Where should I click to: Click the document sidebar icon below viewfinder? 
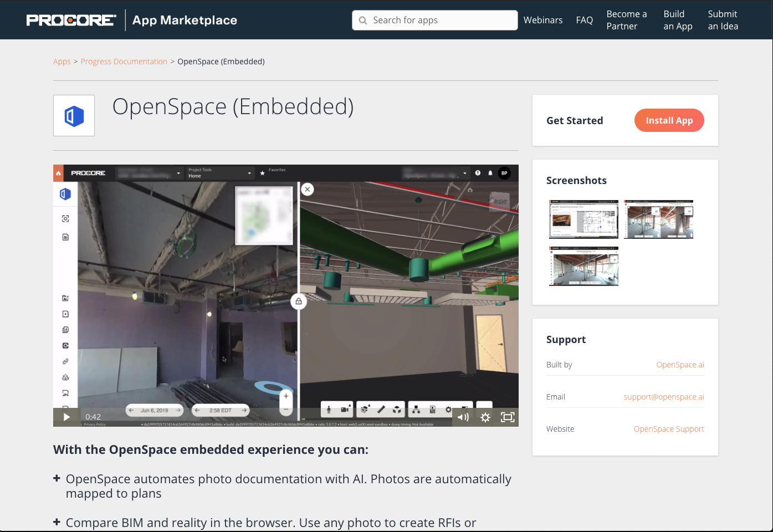65,237
